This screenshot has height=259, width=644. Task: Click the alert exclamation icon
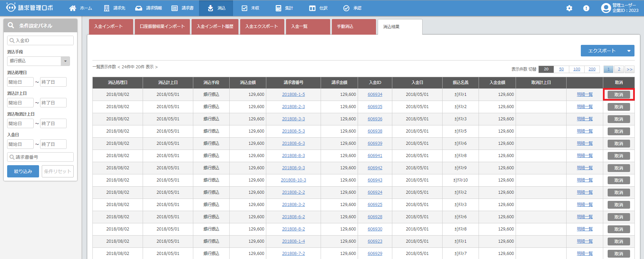586,8
